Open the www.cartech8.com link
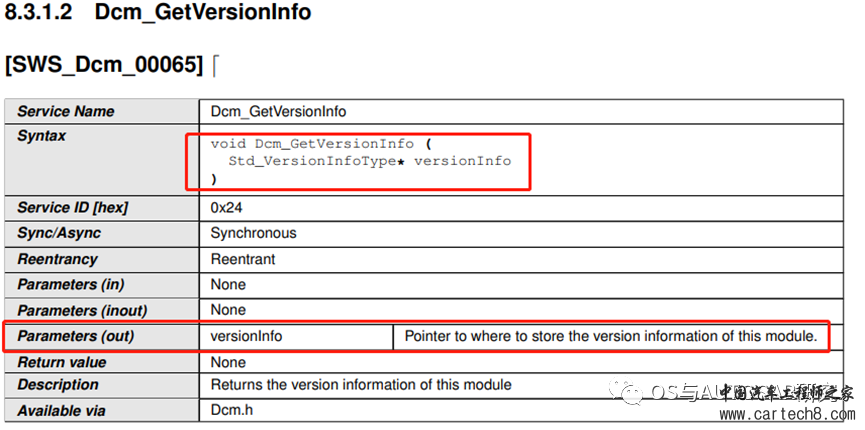Image resolution: width=865 pixels, height=430 pixels. 787,414
